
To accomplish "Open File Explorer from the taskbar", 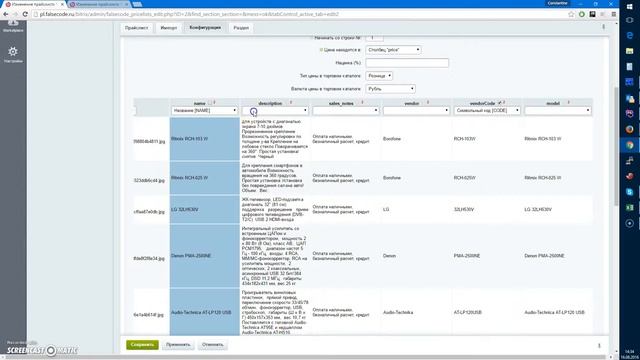I will pos(629,51).
